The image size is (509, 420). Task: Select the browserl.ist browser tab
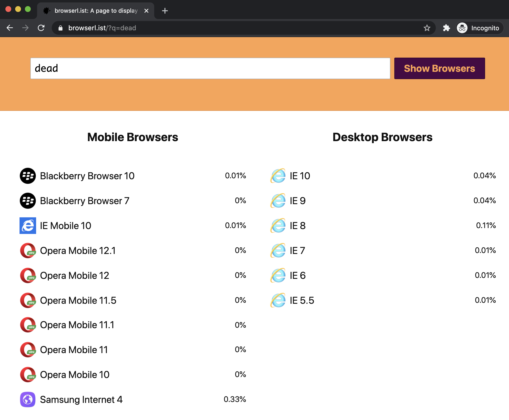96,11
